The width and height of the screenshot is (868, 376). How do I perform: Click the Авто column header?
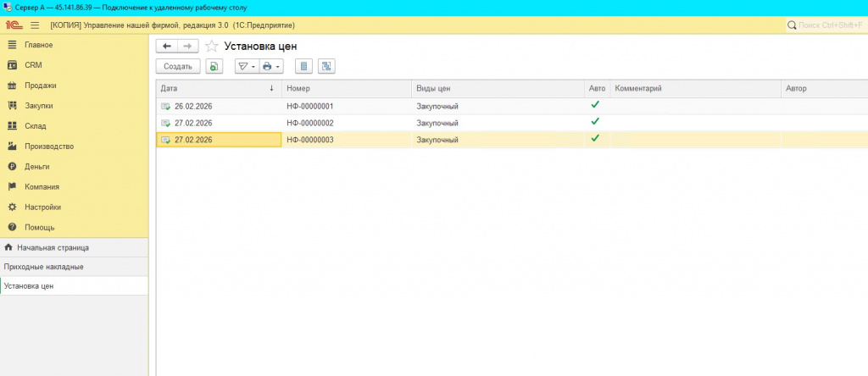tap(598, 88)
